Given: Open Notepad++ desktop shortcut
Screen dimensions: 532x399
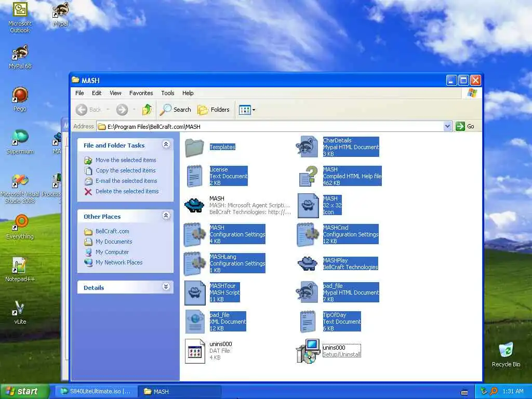Looking at the screenshot, I should [x=20, y=270].
